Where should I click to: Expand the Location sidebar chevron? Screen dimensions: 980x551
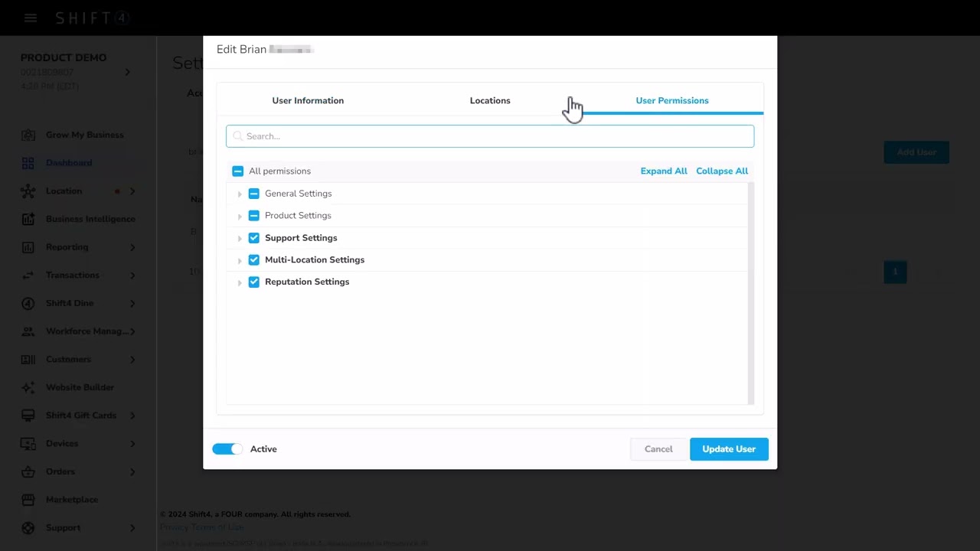tap(132, 191)
